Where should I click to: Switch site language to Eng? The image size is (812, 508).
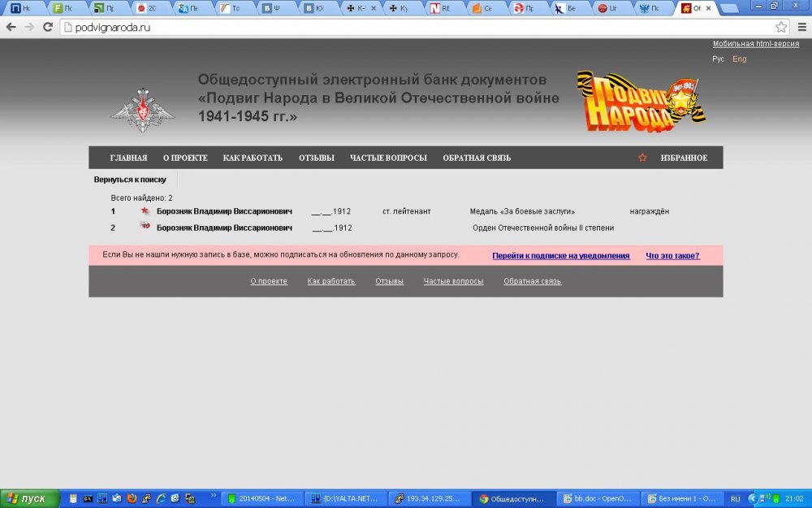pyautogui.click(x=739, y=59)
